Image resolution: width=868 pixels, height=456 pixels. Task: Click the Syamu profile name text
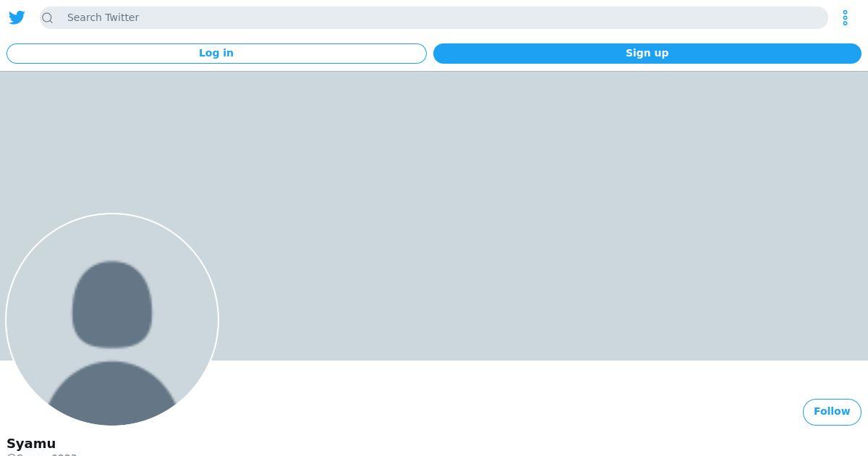click(x=31, y=443)
